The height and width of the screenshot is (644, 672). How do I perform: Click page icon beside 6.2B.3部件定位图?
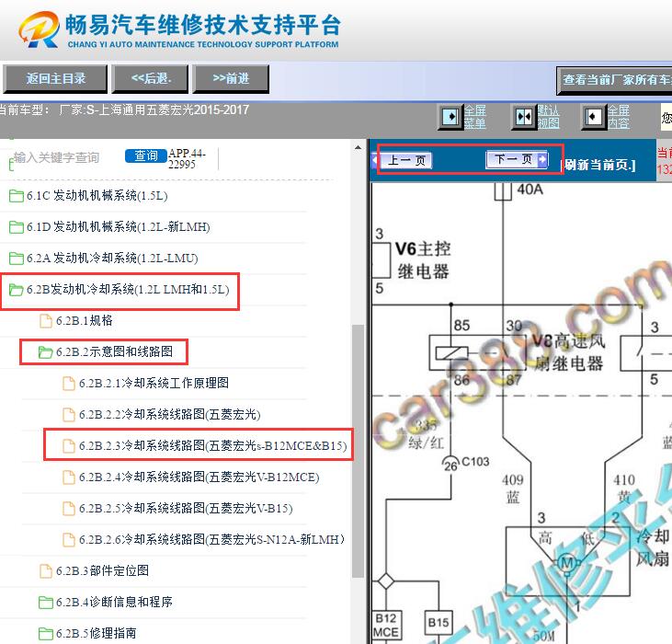click(x=46, y=570)
